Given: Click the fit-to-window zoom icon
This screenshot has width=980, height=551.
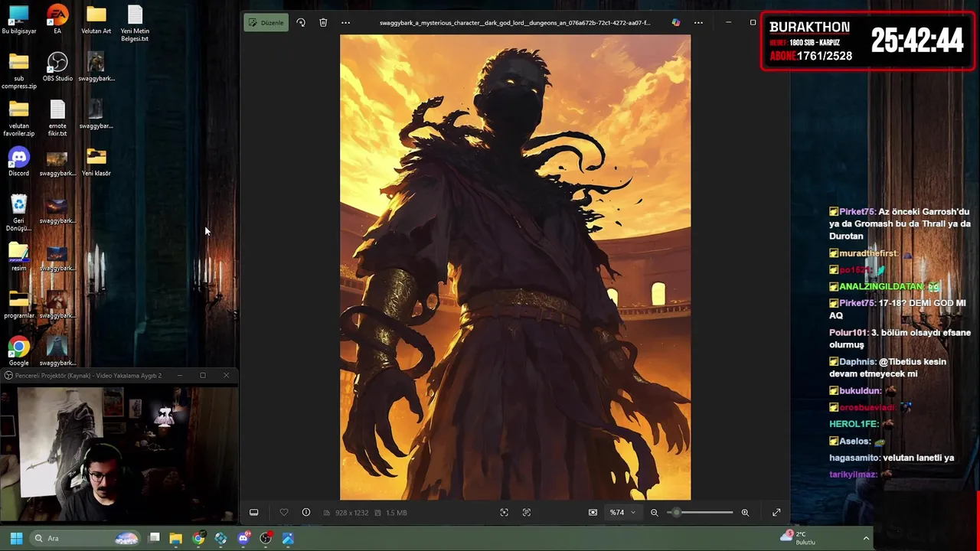Looking at the screenshot, I should coord(504,513).
